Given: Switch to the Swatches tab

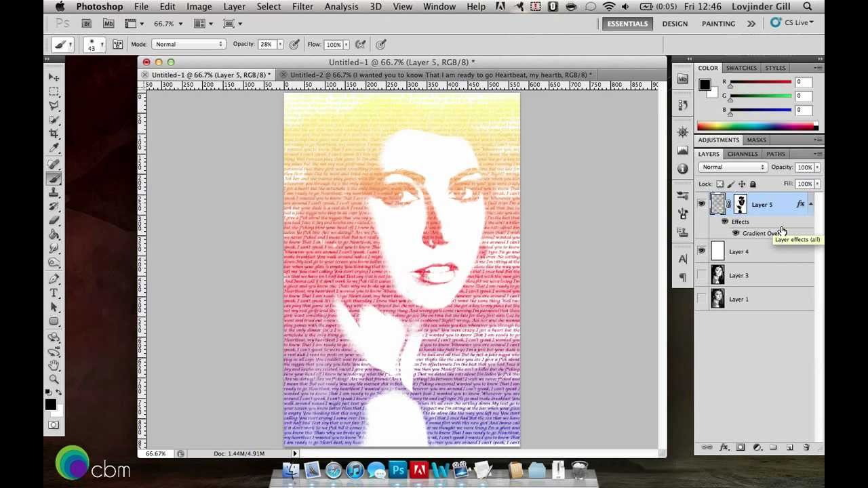Looking at the screenshot, I should click(741, 68).
